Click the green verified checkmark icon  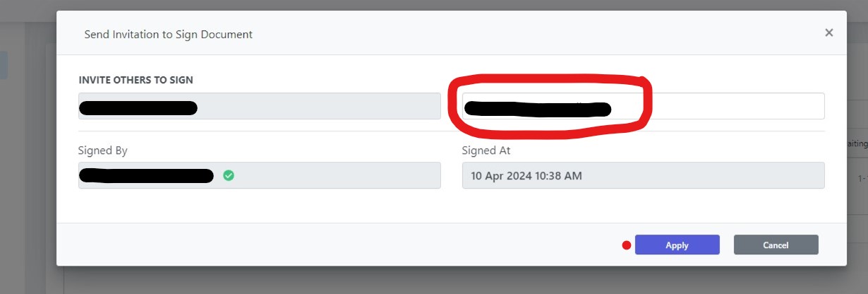[229, 175]
